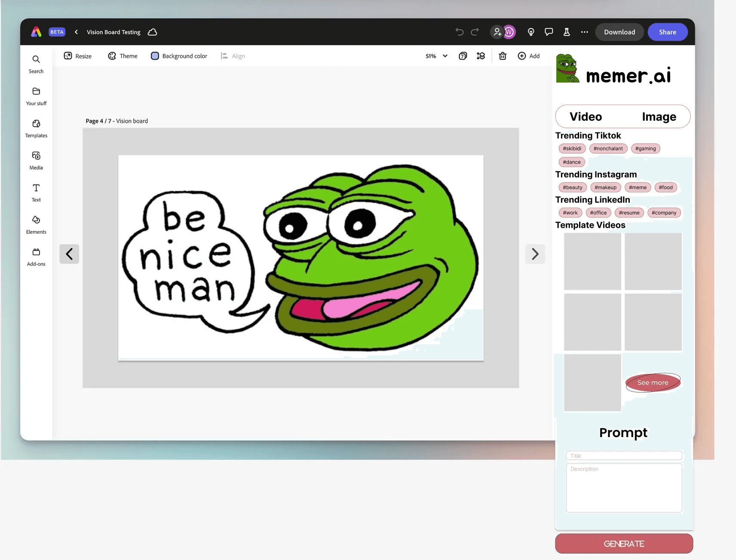
Task: Toggle the #meme Instagram tag
Action: click(x=638, y=187)
